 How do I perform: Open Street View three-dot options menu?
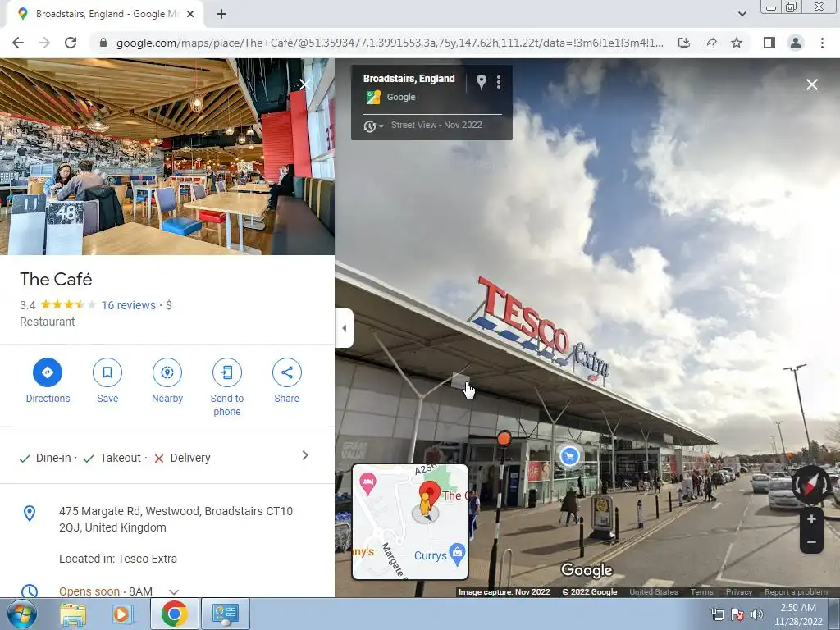(499, 82)
